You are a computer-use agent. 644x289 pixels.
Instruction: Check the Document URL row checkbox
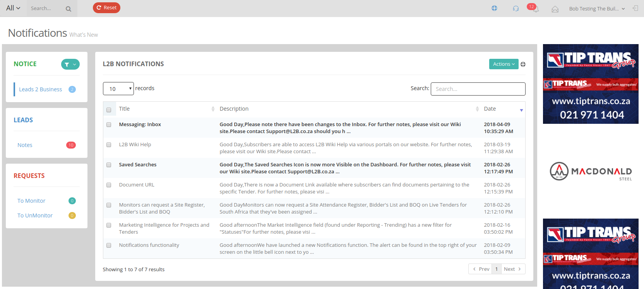[x=109, y=185]
